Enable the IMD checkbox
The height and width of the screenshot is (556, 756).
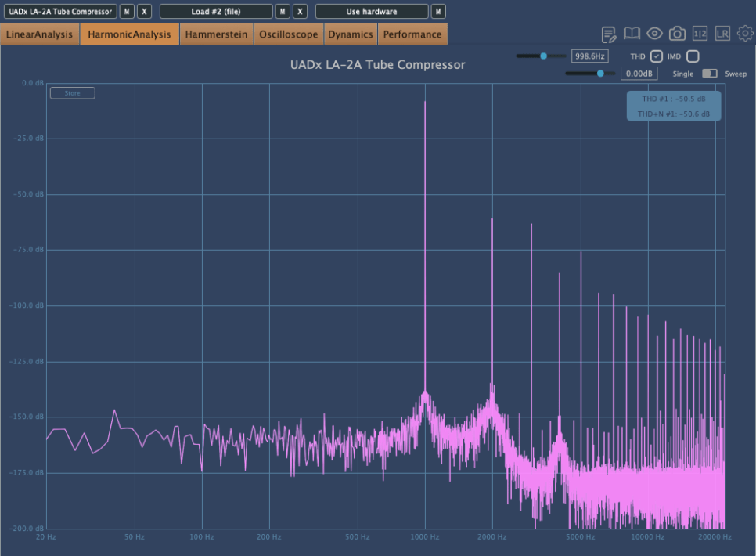(693, 56)
